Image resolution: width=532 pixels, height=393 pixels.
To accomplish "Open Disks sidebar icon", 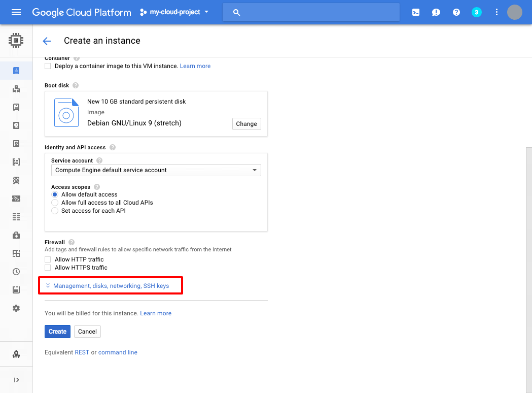I will click(16, 126).
